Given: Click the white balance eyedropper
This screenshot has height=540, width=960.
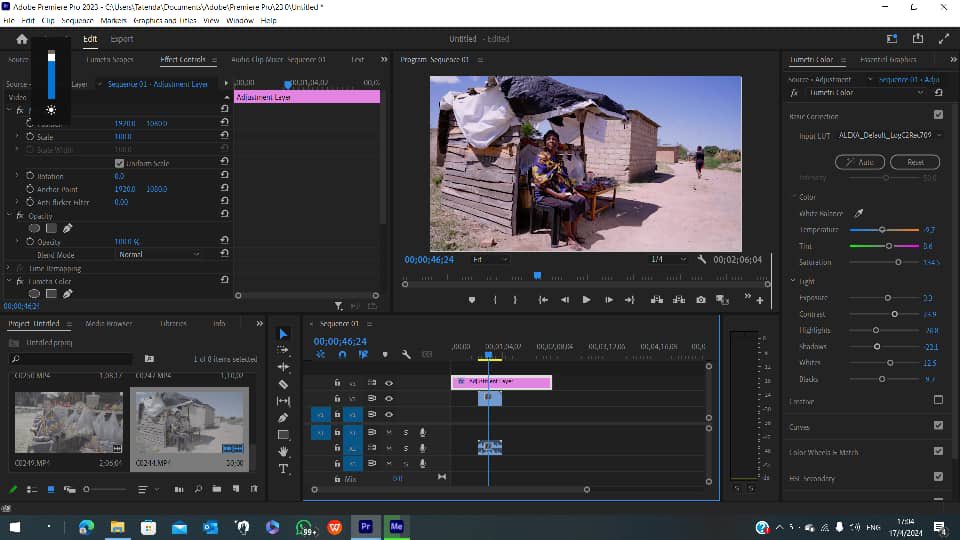Looking at the screenshot, I should 858,213.
